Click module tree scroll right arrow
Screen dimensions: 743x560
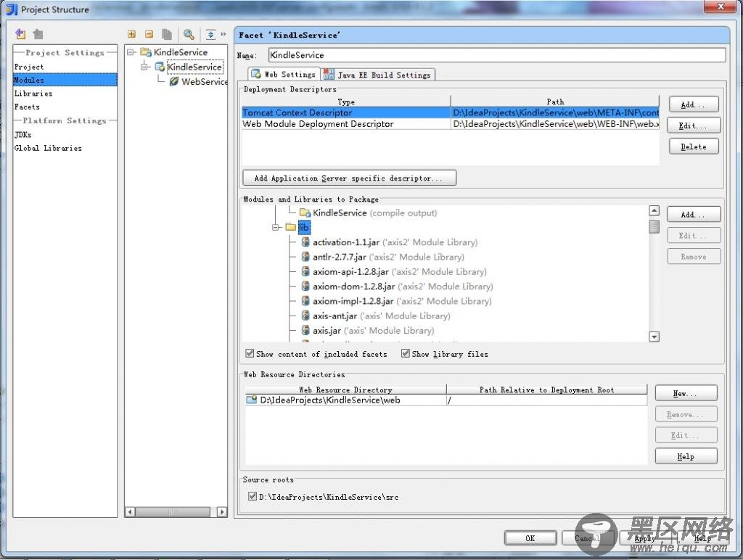[x=222, y=511]
